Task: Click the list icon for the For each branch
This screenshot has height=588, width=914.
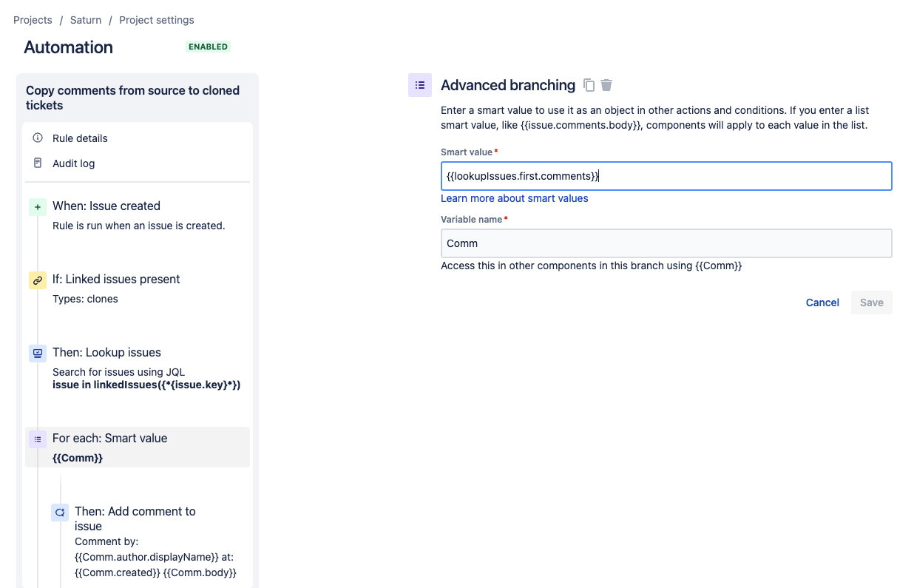Action: click(38, 439)
